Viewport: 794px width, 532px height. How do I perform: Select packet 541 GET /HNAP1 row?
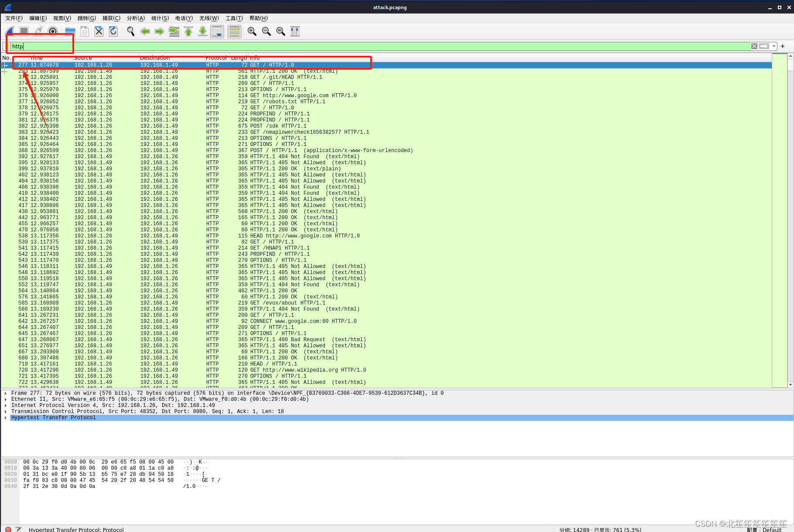[386, 248]
